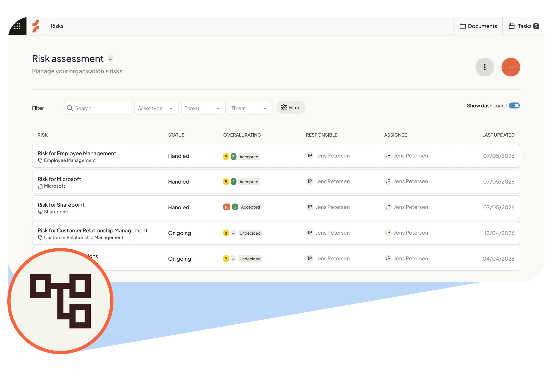The width and height of the screenshot is (560, 392).
Task: Click the Risk assessment page heading
Action: coord(68,59)
